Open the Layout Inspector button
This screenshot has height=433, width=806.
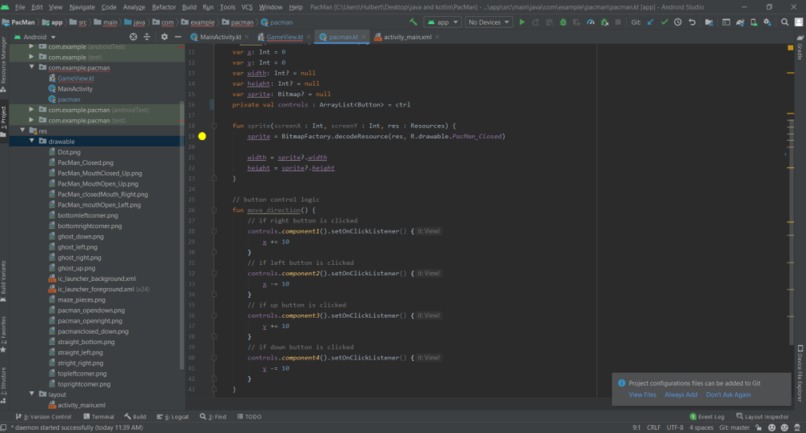pos(762,417)
